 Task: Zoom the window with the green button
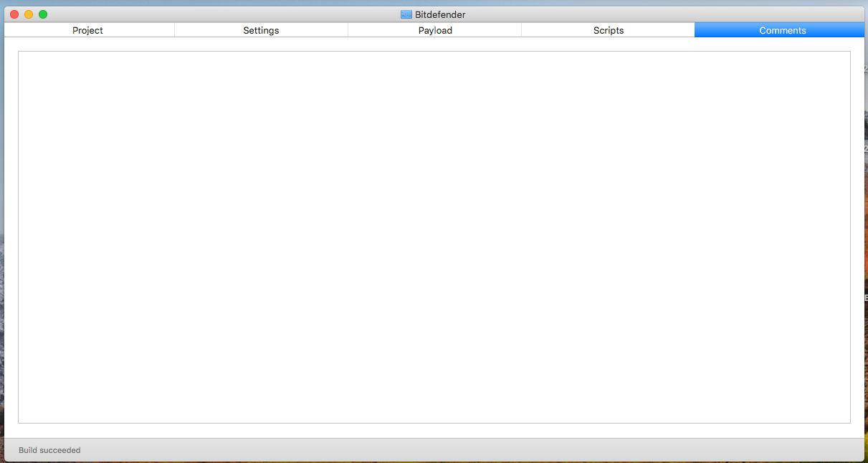click(43, 14)
